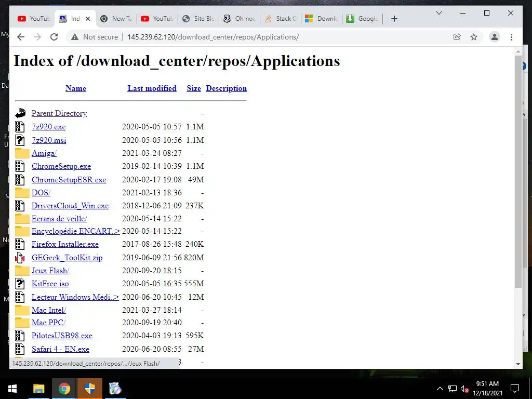Screen dimensions: 532x399
Task: Open a new tab with the plus button
Action: pos(394,19)
